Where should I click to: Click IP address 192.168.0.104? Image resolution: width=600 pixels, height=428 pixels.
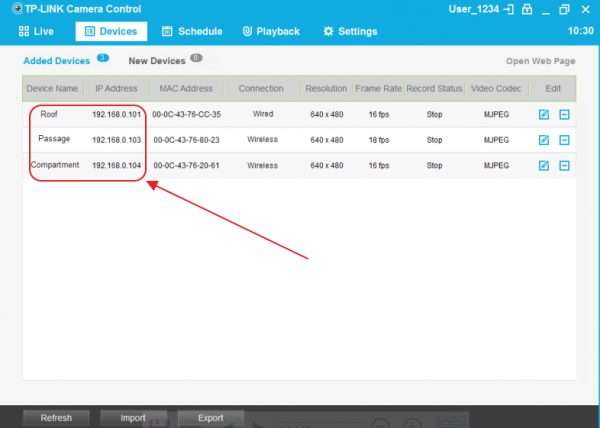(116, 166)
